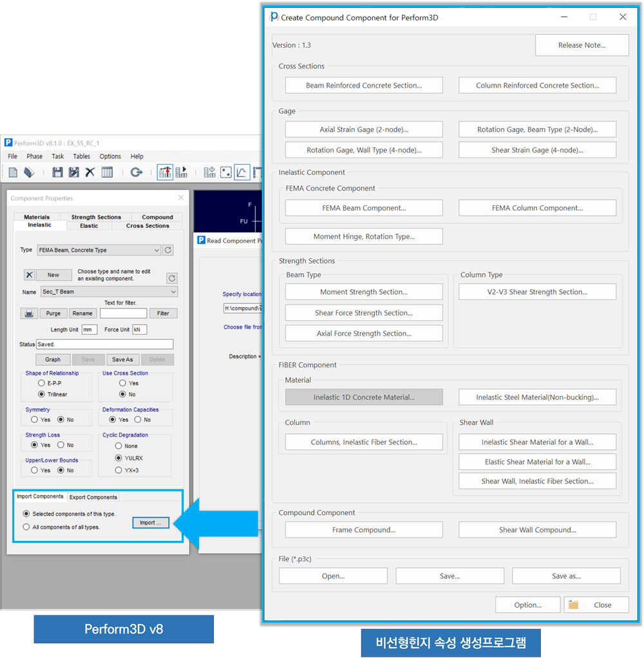Click the overall information building icon
The width and height of the screenshot is (644, 658).
[x=209, y=172]
